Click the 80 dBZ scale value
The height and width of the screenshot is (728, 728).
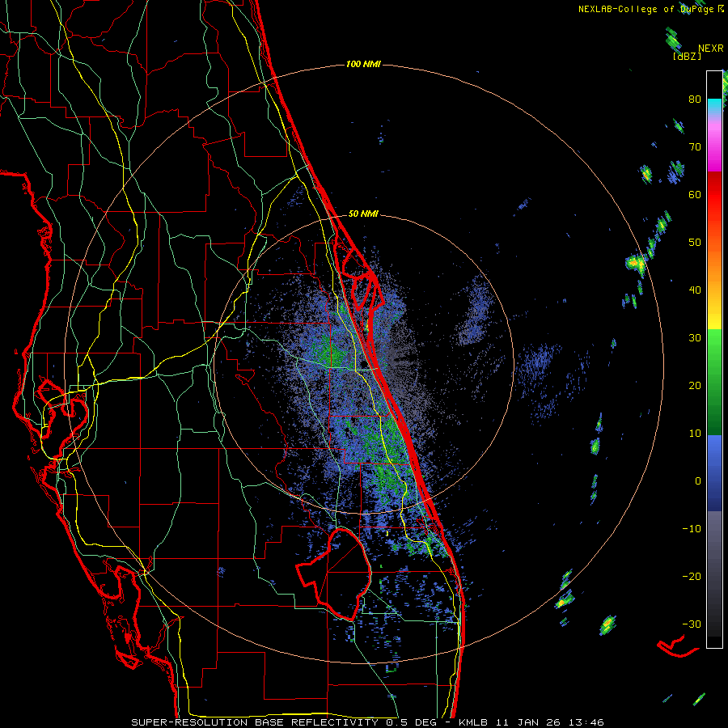(x=695, y=99)
